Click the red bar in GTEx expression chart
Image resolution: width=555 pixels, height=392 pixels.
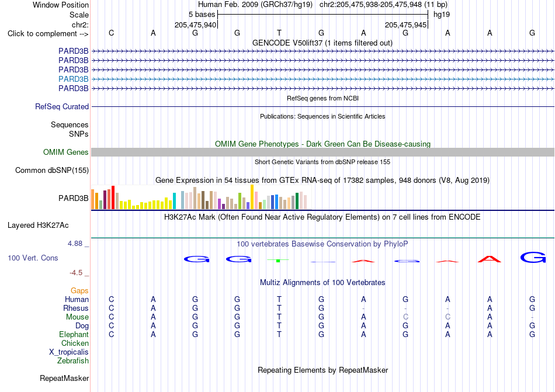113,197
